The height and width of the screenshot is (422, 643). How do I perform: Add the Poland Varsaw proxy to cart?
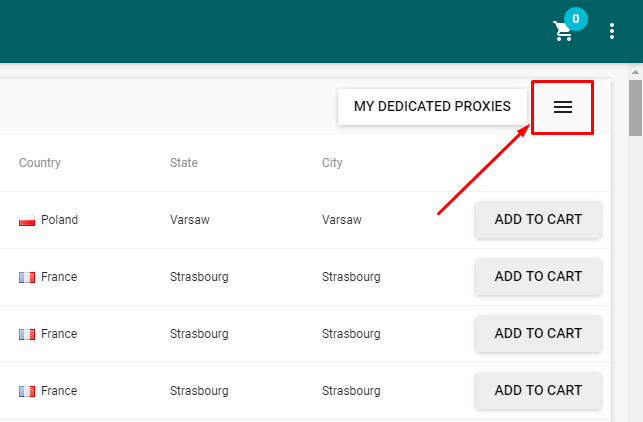click(538, 219)
